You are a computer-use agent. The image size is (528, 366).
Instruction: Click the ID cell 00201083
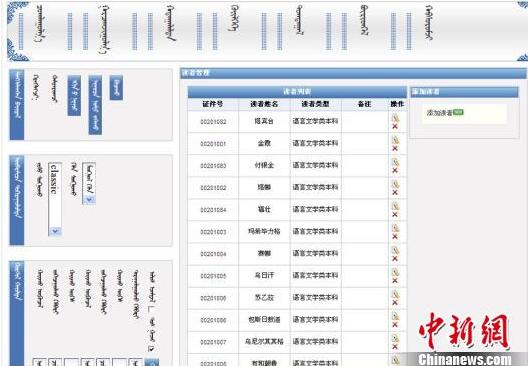pyautogui.click(x=213, y=166)
